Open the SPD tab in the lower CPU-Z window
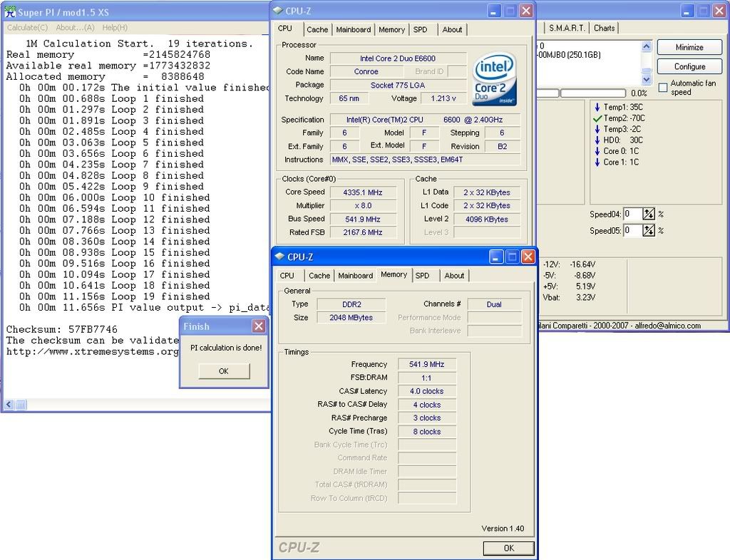 (422, 276)
